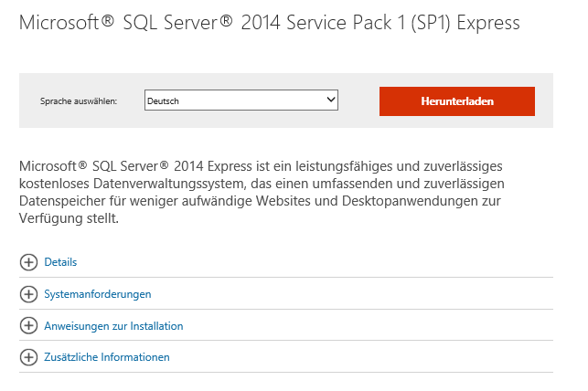Click plus icon next to Anweisungen zur Installation
The image size is (588, 391).
(28, 326)
